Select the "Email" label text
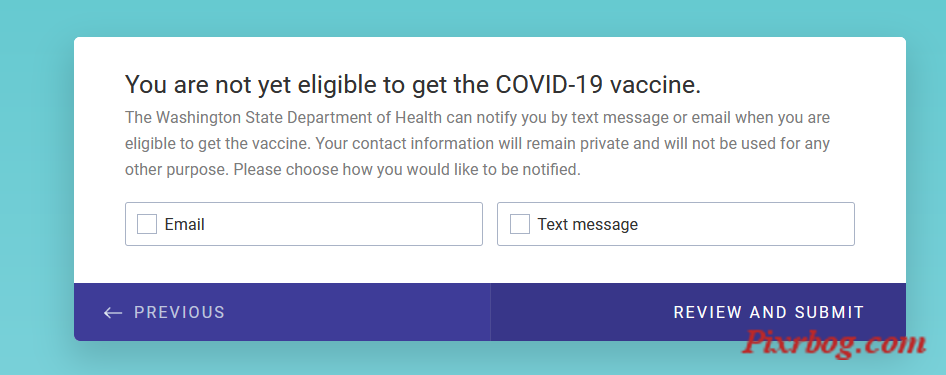This screenshot has width=946, height=375. click(185, 224)
